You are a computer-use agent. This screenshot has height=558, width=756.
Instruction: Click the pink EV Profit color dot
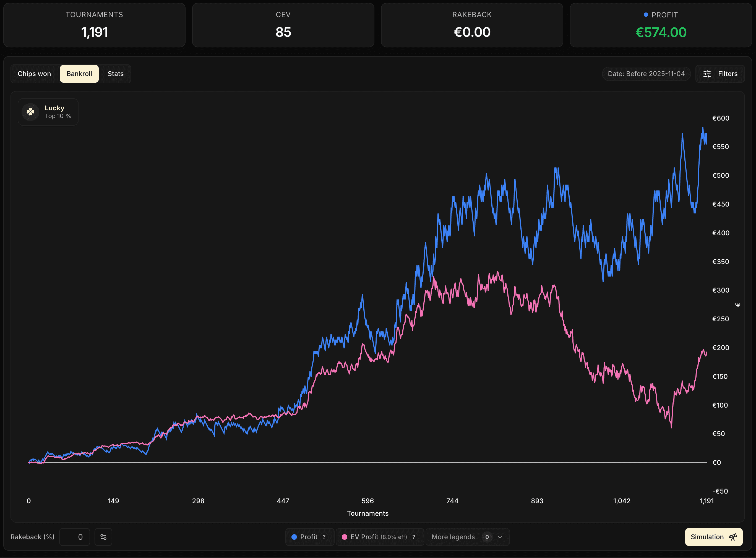[x=344, y=537]
